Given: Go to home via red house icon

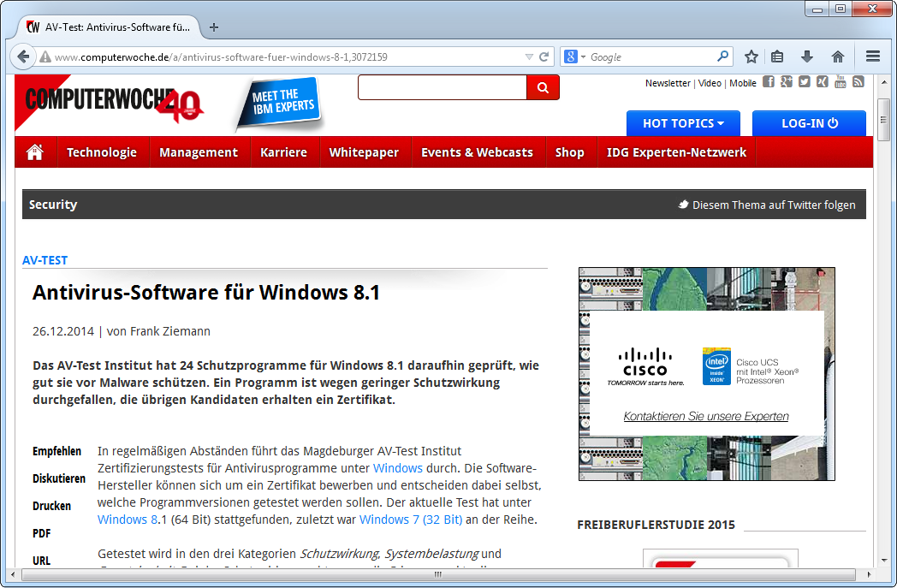Looking at the screenshot, I should 35,152.
